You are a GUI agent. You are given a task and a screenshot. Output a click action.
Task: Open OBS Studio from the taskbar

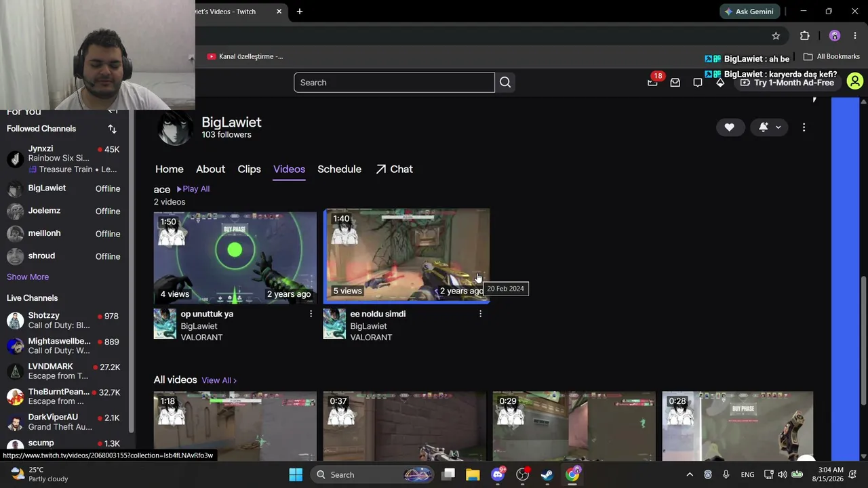coord(522,474)
